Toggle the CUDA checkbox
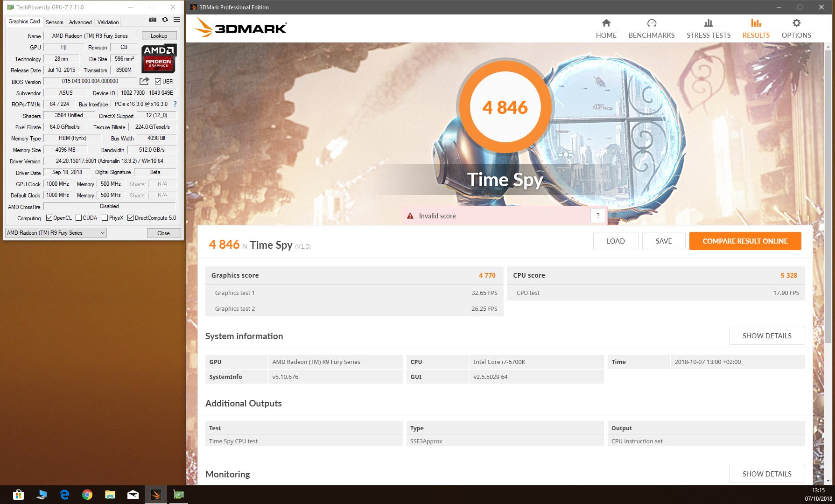The image size is (835, 504). click(x=78, y=218)
